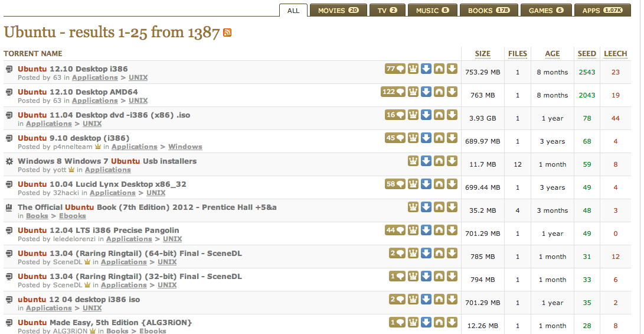Screen dimensions: 644x334
Task: Open the RSS feed icon beside results heading
Action: [227, 33]
